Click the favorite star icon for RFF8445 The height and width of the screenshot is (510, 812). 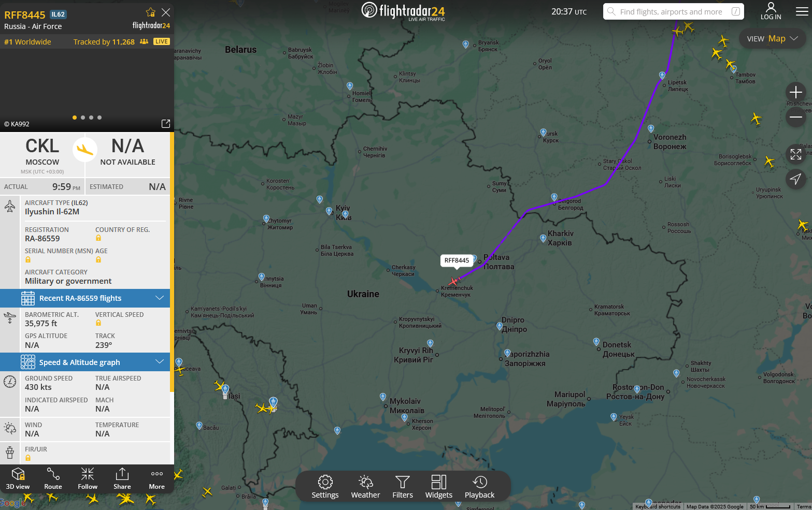tap(151, 12)
